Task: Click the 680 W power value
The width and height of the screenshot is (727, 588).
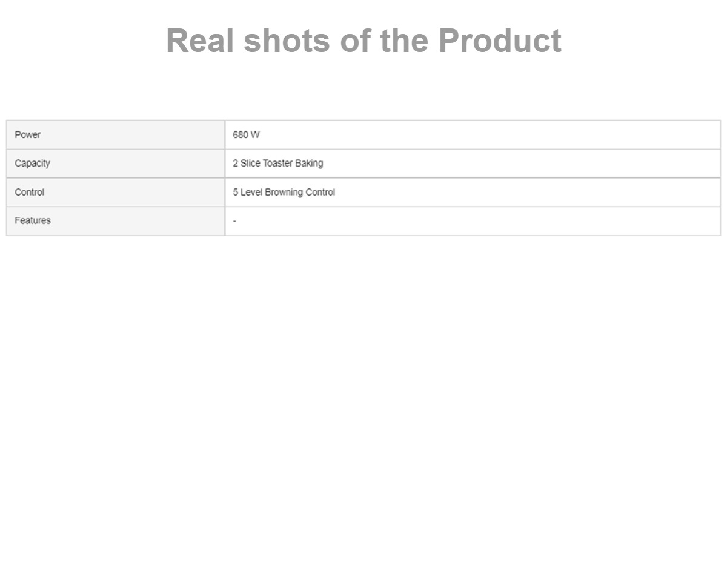Action: (246, 134)
